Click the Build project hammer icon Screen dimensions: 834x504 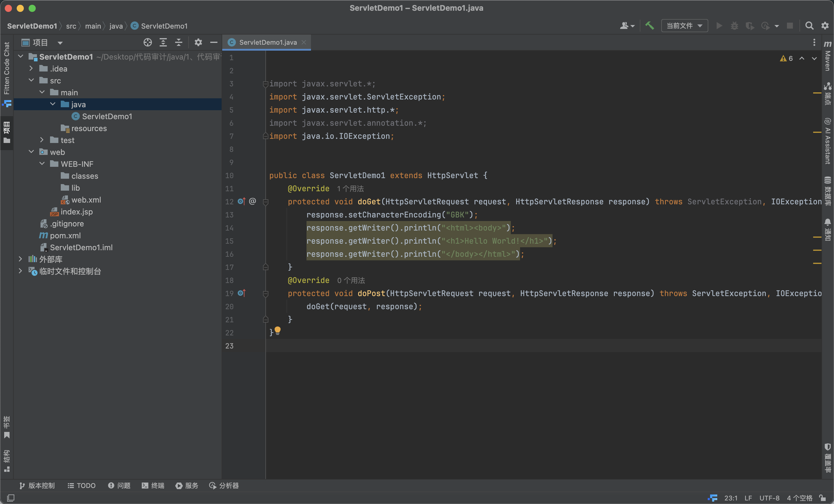click(649, 26)
